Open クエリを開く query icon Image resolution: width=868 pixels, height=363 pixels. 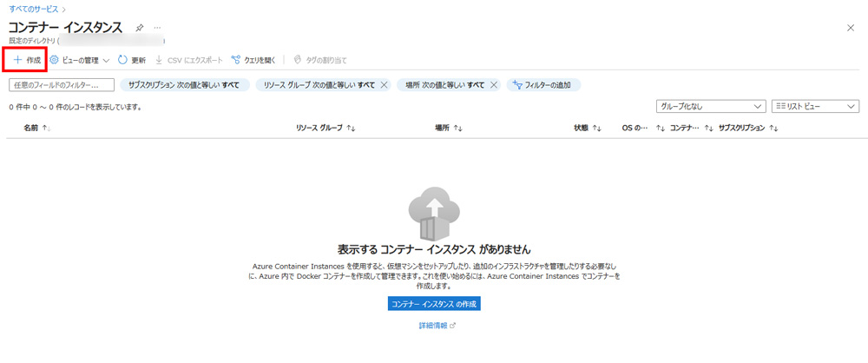click(236, 60)
